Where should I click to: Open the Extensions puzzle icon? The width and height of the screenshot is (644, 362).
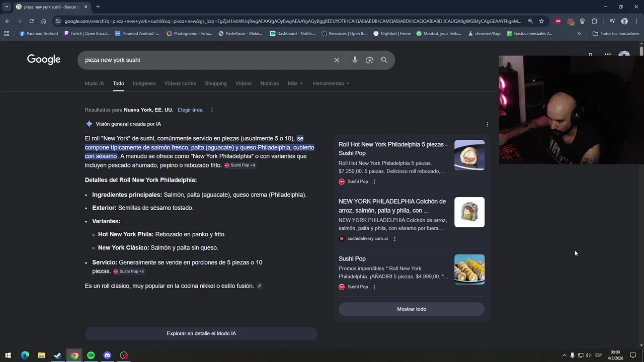click(x=595, y=21)
